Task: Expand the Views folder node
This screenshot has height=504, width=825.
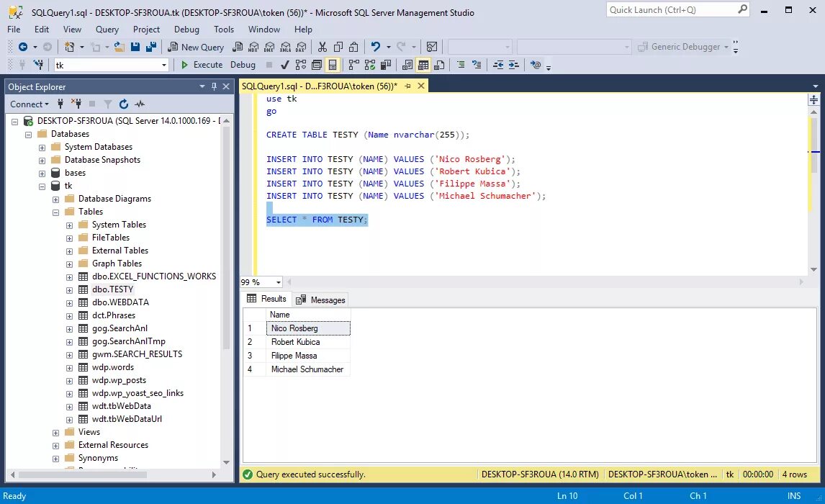Action: click(x=55, y=433)
